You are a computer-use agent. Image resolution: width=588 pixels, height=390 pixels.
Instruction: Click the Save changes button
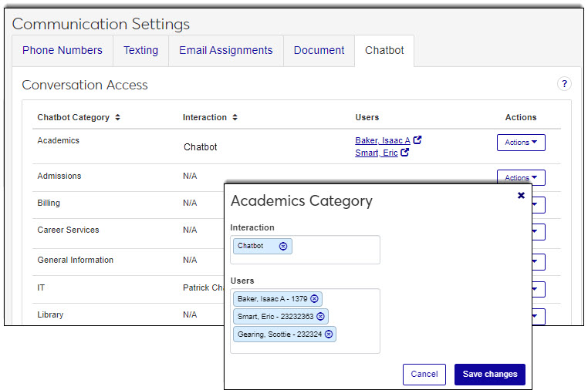[489, 375]
